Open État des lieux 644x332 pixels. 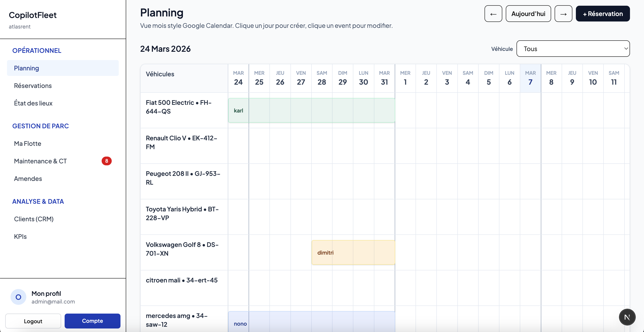pyautogui.click(x=33, y=103)
